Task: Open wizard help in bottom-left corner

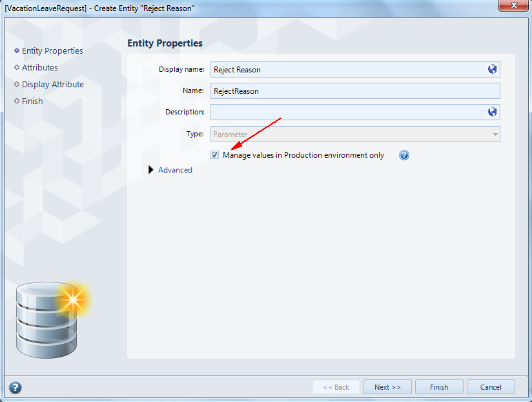Action: pyautogui.click(x=15, y=387)
